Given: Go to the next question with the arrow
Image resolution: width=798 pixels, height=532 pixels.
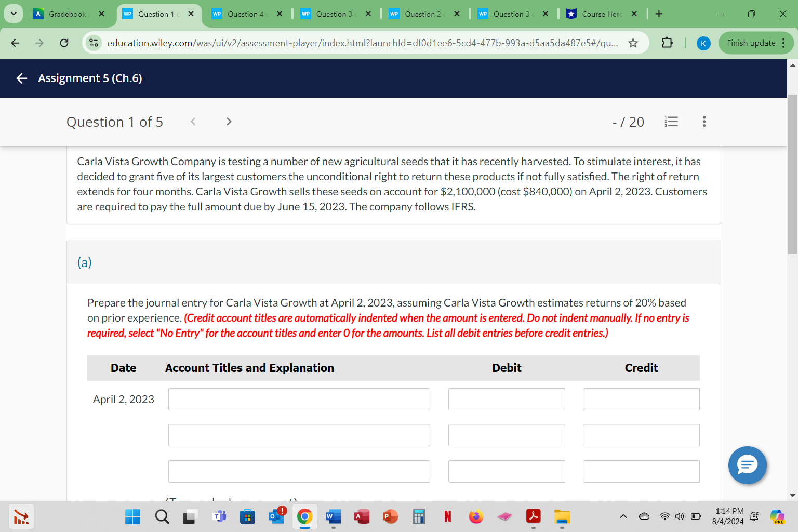Looking at the screenshot, I should click(x=229, y=121).
